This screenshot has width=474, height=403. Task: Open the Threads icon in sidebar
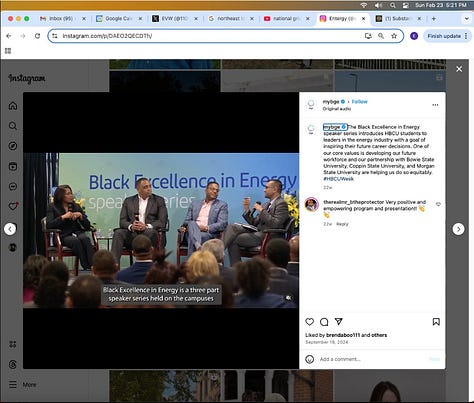point(13,364)
